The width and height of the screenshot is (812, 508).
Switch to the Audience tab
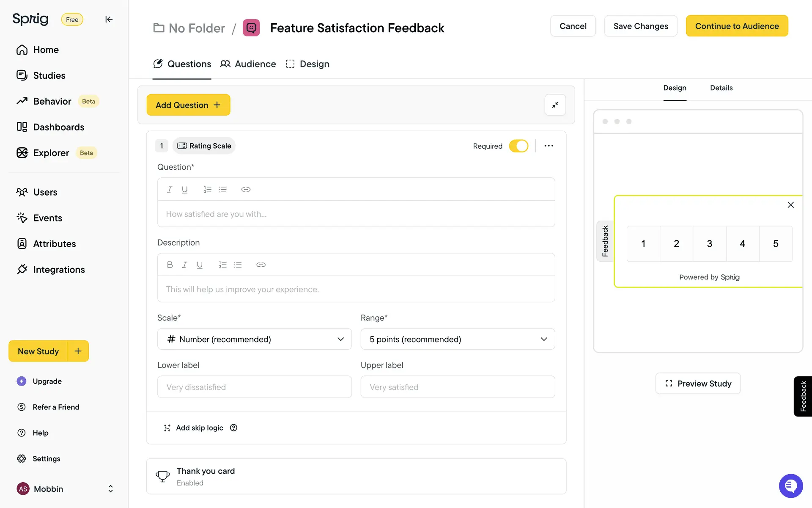tap(248, 64)
